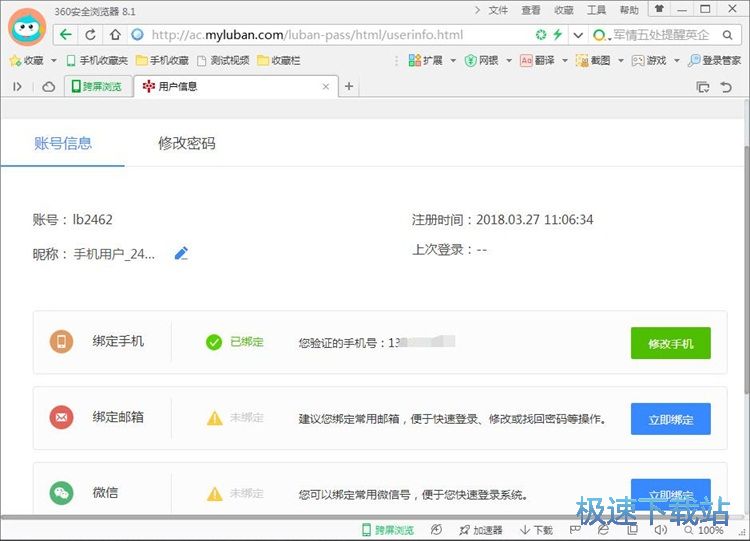The width and height of the screenshot is (750, 541).
Task: Switch to the 修改密码 tab
Action: pyautogui.click(x=187, y=143)
